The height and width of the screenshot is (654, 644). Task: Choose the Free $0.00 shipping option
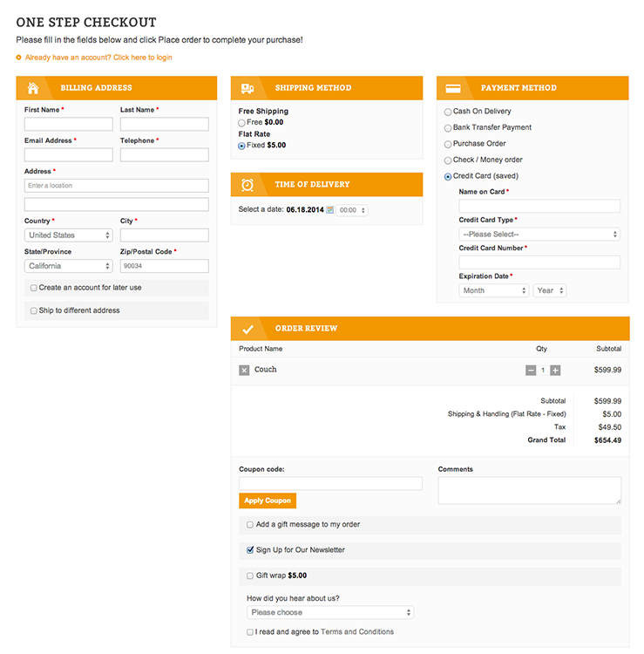(242, 123)
